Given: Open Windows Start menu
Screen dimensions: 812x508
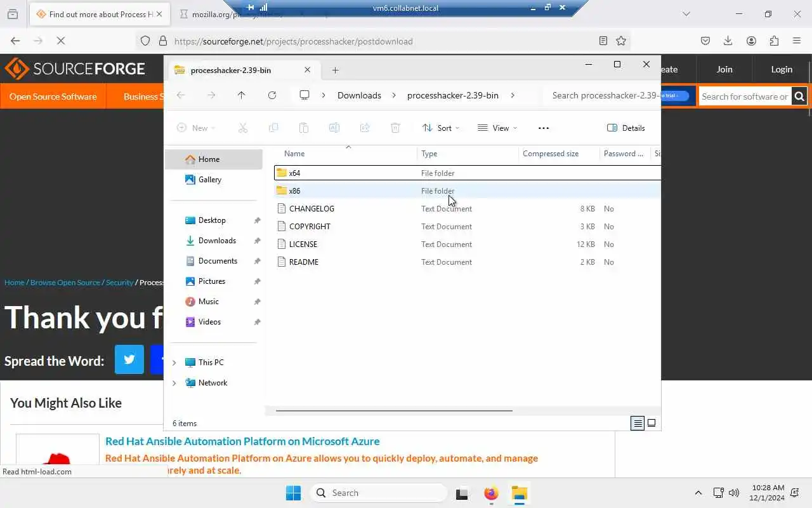Looking at the screenshot, I should 293,493.
